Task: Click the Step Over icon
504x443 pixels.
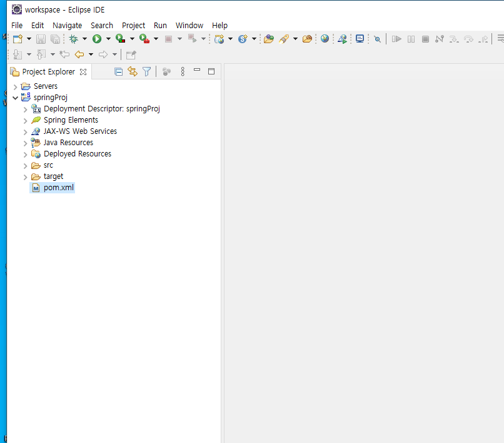Action: pos(468,39)
